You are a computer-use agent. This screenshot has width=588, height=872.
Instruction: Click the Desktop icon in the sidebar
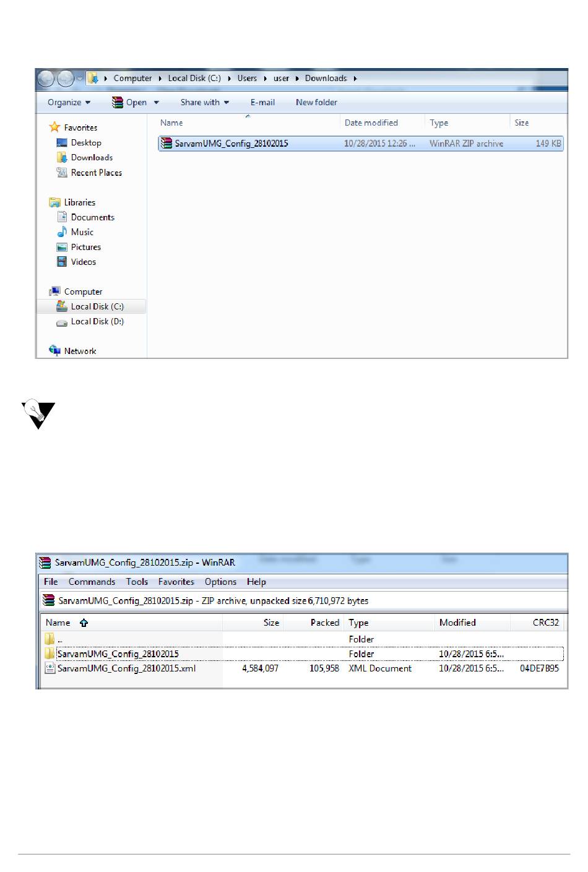point(62,142)
